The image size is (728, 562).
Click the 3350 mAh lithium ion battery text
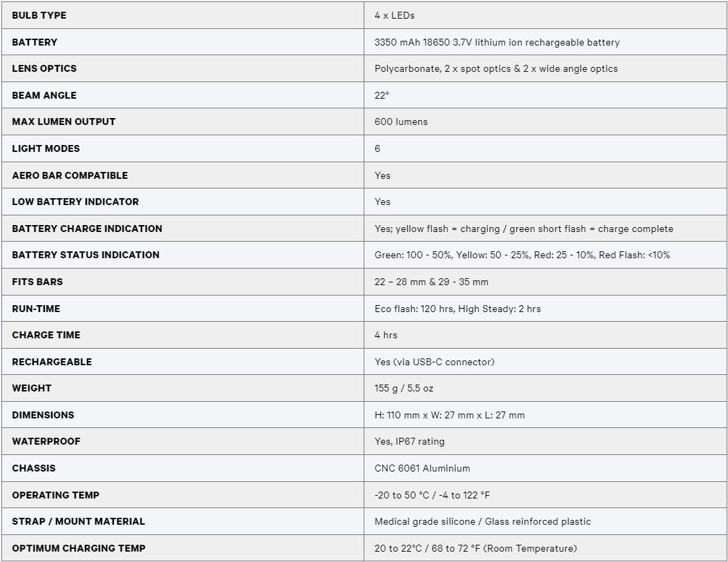click(x=497, y=42)
